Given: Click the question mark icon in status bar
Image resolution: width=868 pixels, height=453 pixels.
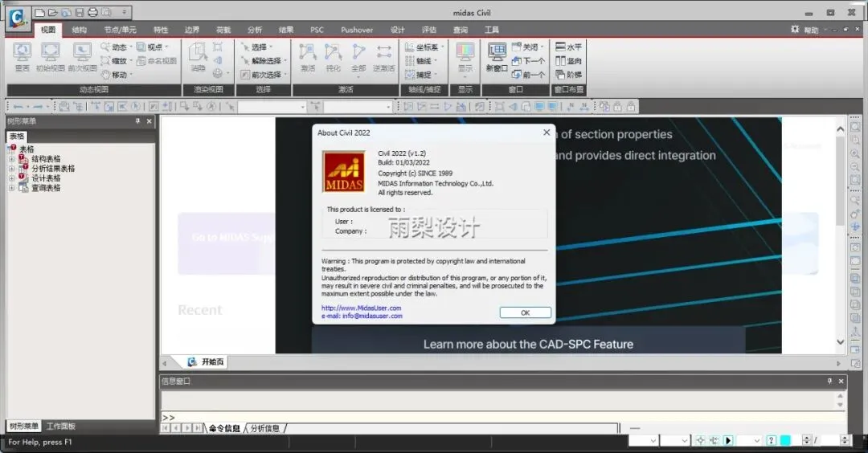Looking at the screenshot, I should 771,440.
